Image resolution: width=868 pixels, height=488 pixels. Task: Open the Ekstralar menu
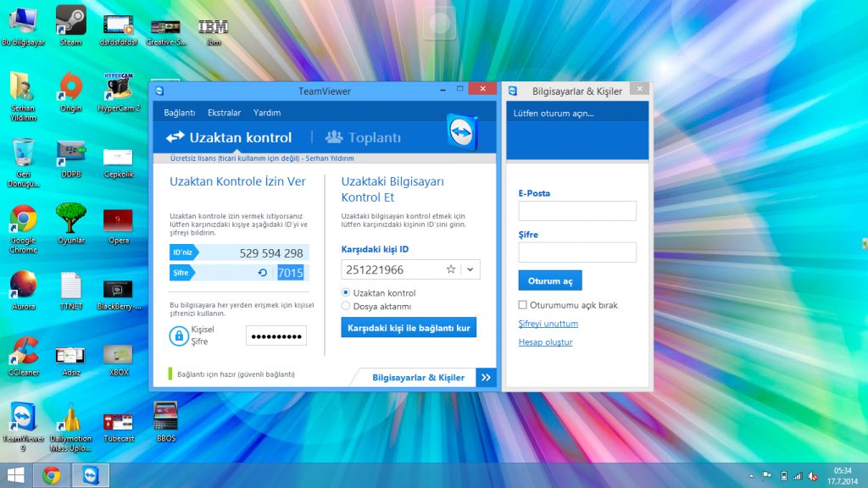click(225, 113)
